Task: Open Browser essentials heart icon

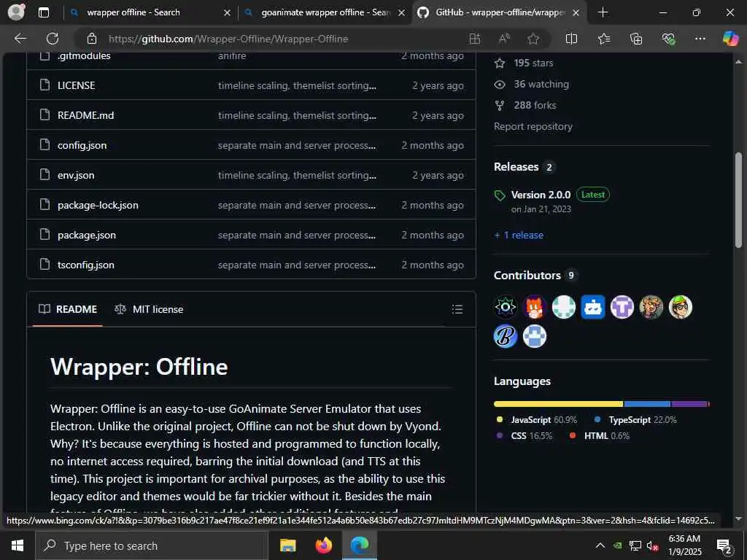Action: coord(668,39)
